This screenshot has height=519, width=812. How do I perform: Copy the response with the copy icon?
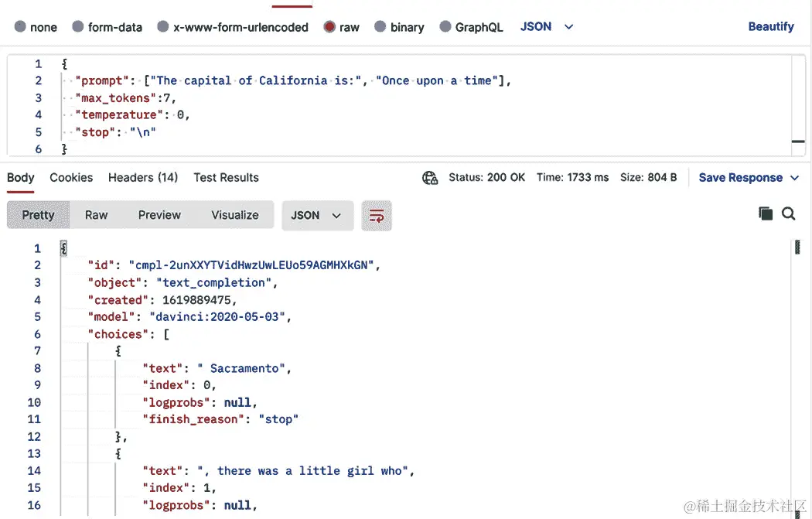point(766,213)
